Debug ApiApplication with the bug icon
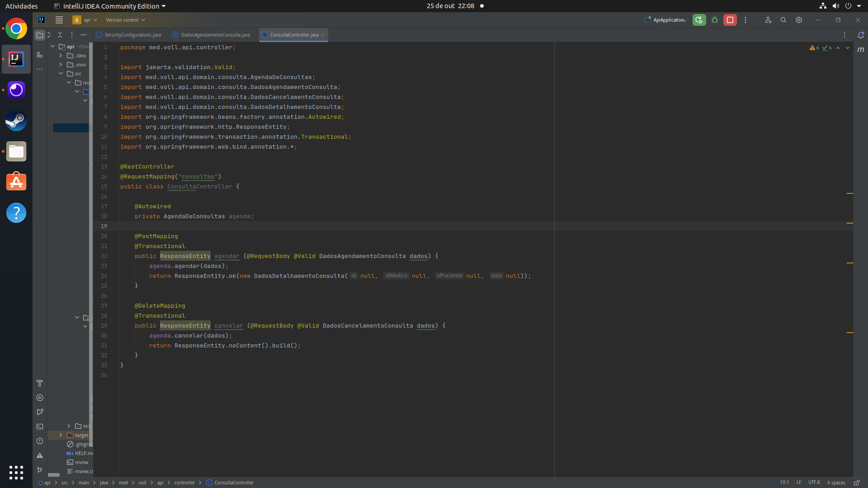Viewport: 868px width, 488px height. click(x=715, y=20)
